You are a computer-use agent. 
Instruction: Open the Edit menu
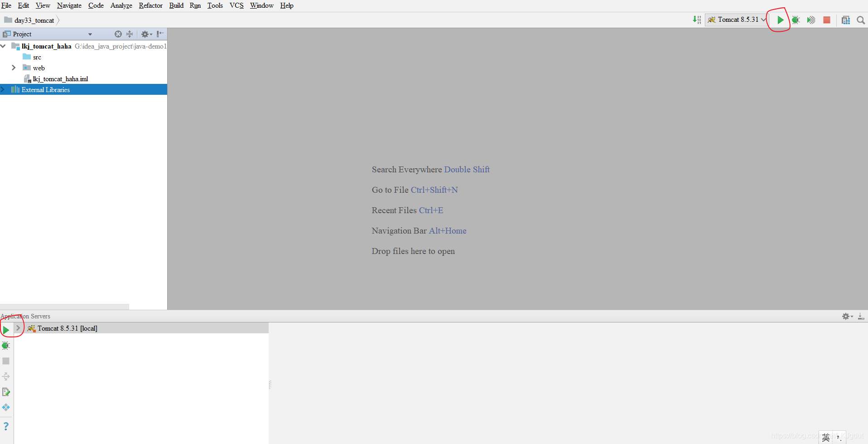(x=24, y=5)
